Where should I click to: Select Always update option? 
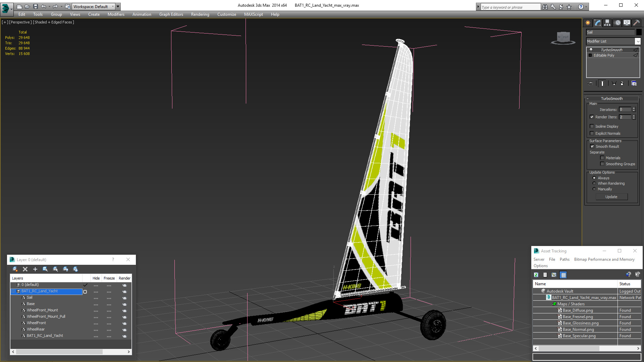[x=594, y=178]
